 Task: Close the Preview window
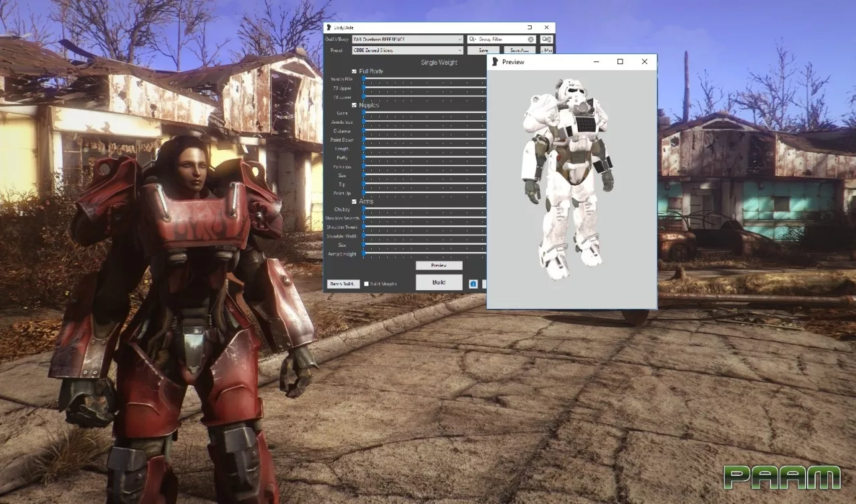645,61
